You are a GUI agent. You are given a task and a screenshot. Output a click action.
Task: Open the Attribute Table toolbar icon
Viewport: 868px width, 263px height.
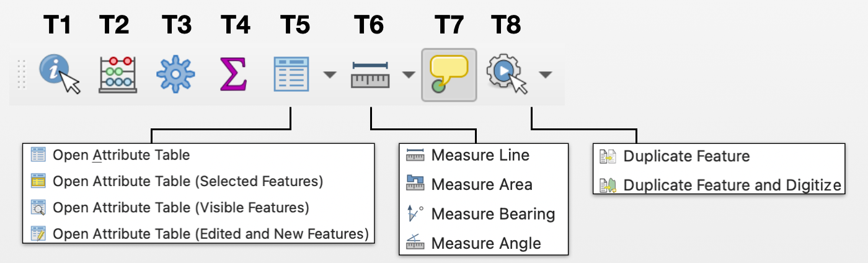[x=291, y=74]
